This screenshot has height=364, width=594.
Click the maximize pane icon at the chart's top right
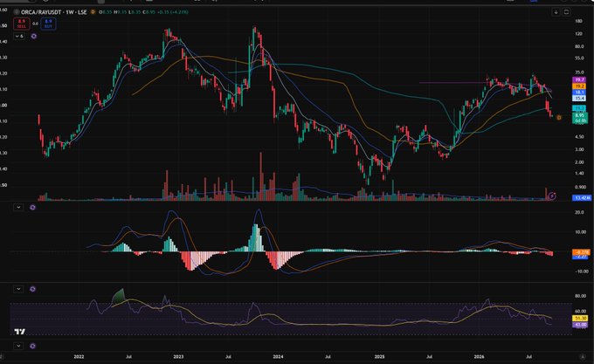566,12
